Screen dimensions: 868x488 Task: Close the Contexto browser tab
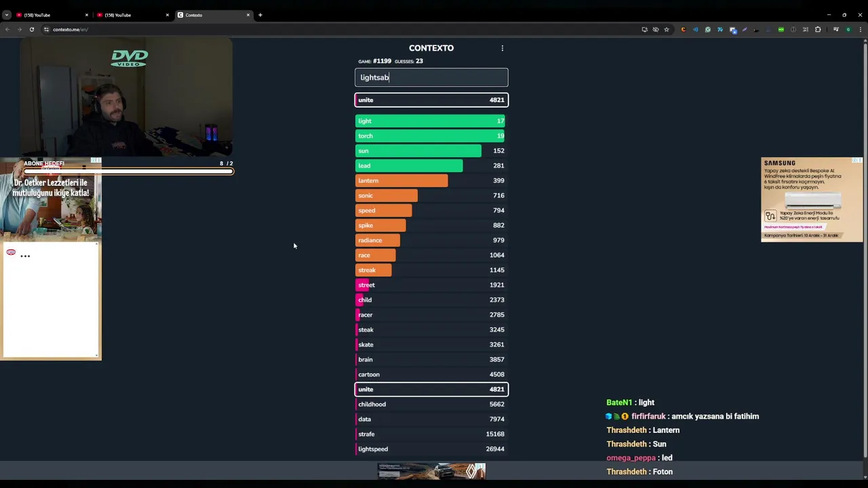(248, 15)
